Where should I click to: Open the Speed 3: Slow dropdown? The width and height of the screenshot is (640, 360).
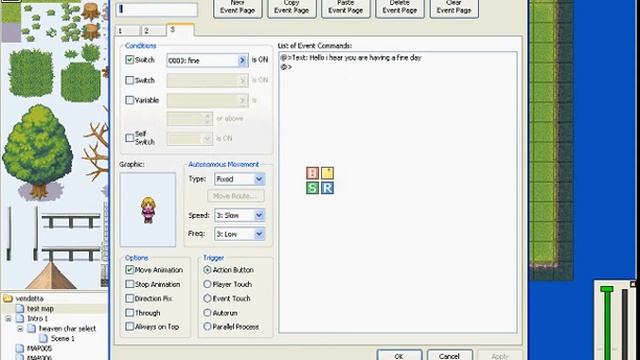click(259, 215)
